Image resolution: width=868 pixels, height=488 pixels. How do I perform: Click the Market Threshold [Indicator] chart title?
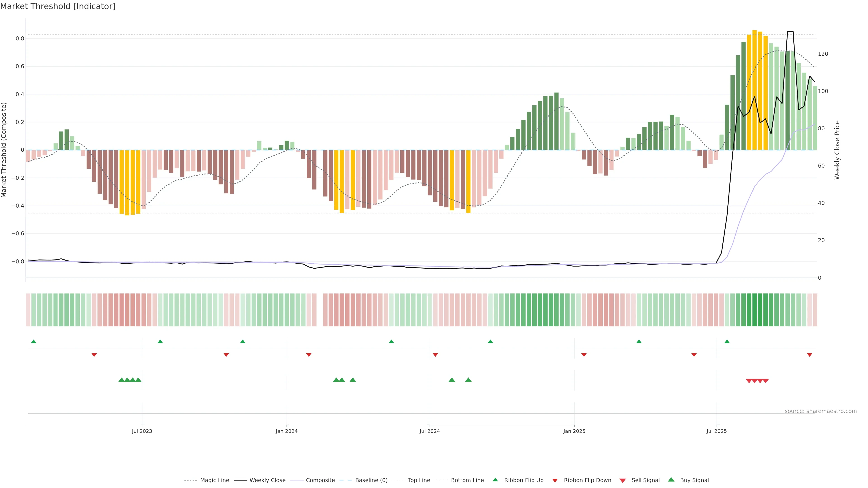pyautogui.click(x=58, y=6)
